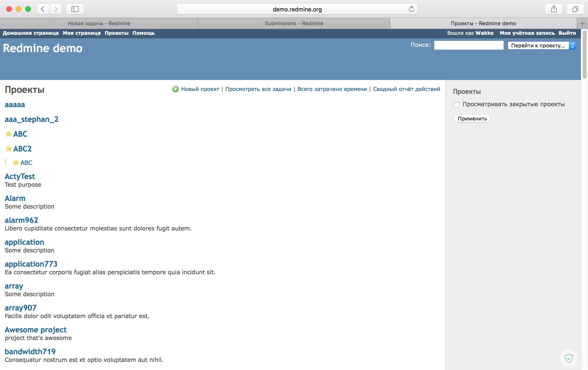
Task: Open the 'alarm962' project
Action: tap(21, 220)
